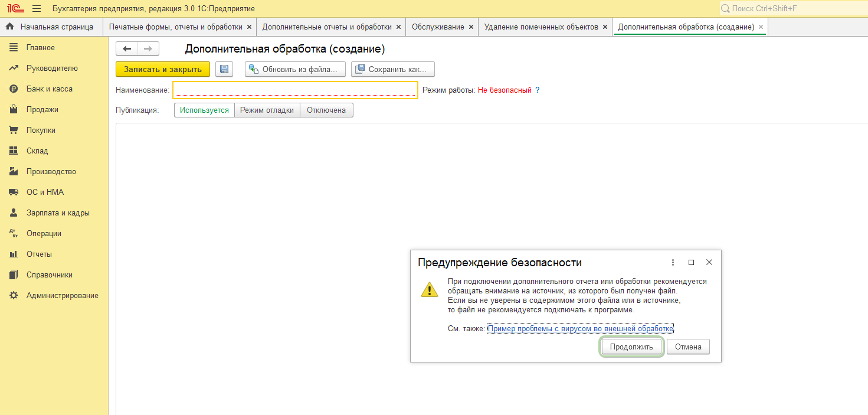Click the Банк и касса ruble icon
868x415 pixels.
coord(14,89)
